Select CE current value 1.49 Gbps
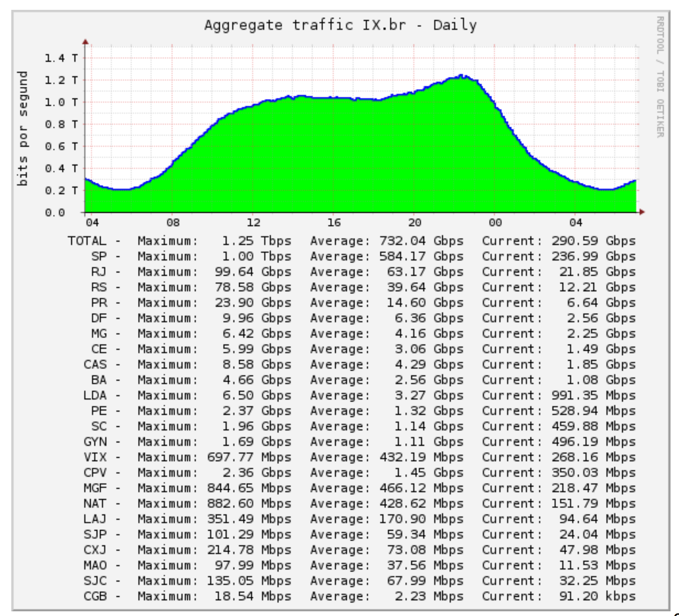Viewport: 679px width, 616px height. click(601, 349)
